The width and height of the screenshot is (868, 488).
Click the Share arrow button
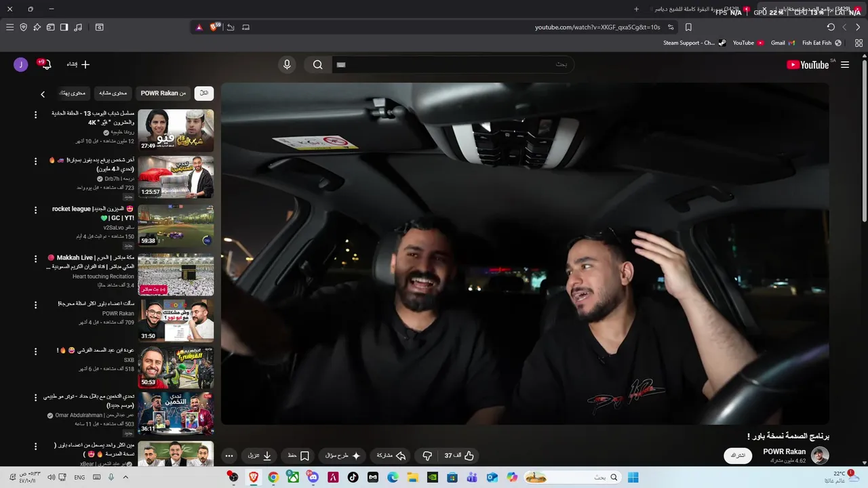[391, 455]
